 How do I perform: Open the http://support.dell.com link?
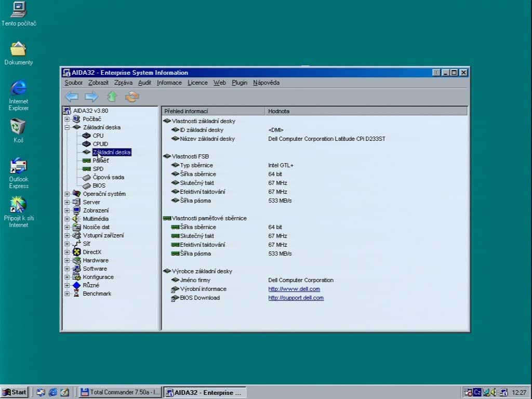click(296, 298)
